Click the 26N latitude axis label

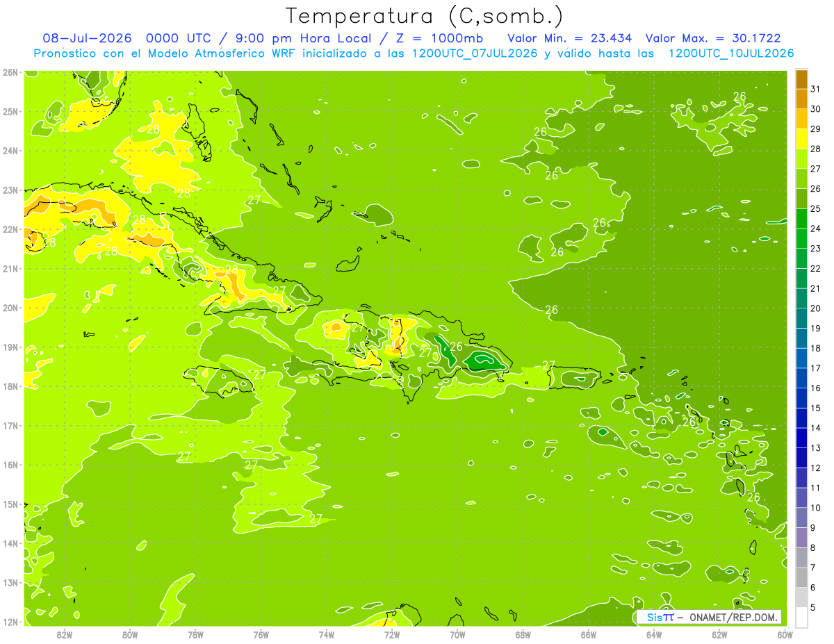10,72
